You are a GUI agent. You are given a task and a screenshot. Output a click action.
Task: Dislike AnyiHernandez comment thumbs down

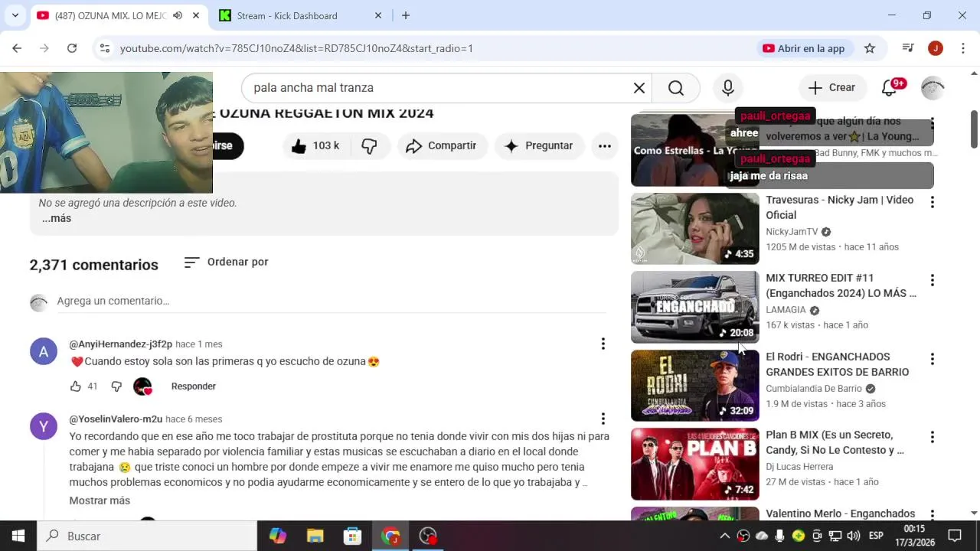[x=116, y=386]
